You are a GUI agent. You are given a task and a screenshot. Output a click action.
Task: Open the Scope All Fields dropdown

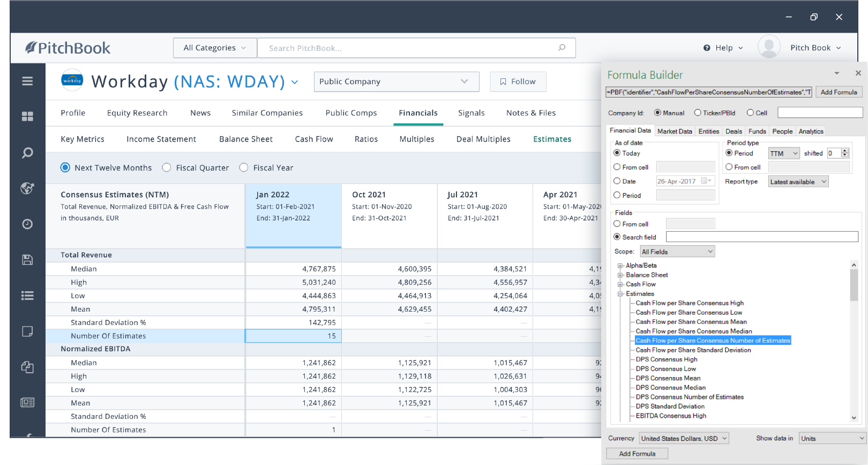(x=678, y=252)
